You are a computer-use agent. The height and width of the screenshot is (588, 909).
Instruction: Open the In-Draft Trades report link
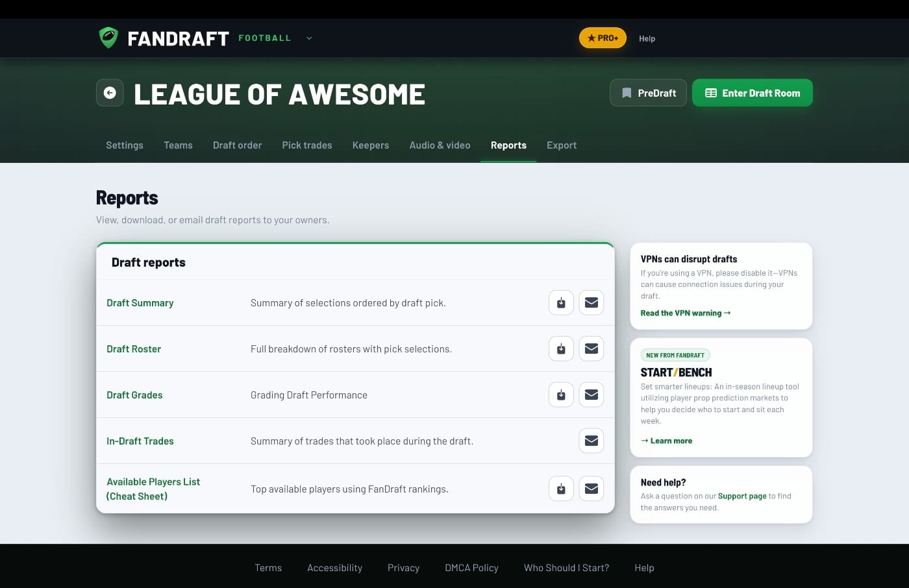click(x=140, y=441)
